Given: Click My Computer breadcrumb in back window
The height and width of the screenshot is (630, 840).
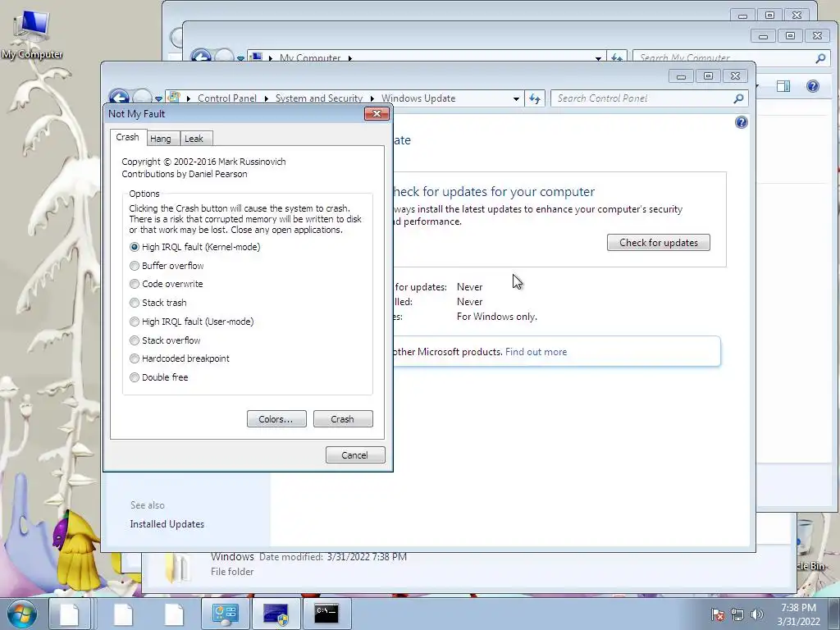Looking at the screenshot, I should click(310, 58).
